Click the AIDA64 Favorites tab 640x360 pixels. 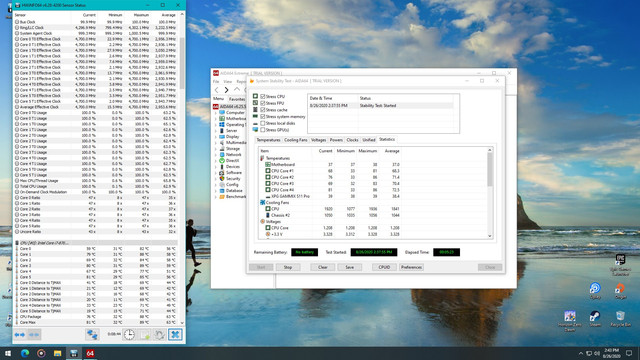(x=237, y=99)
